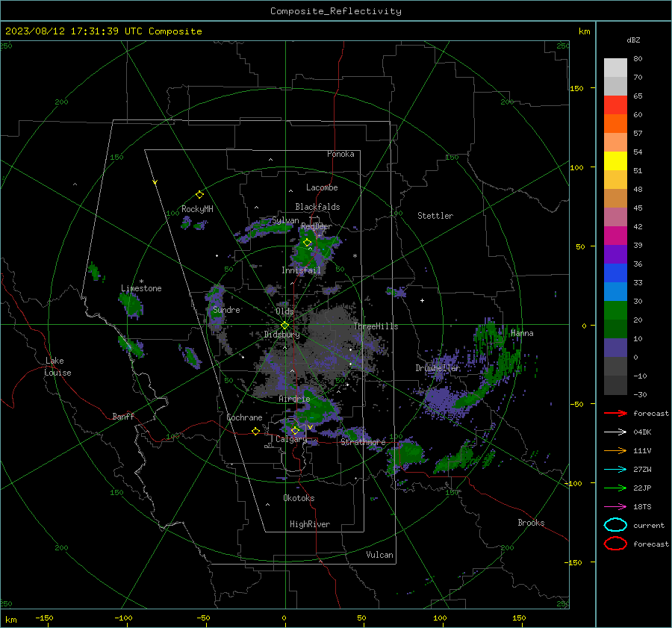
Task: Click the Lake Louise label
Action: pos(57,367)
